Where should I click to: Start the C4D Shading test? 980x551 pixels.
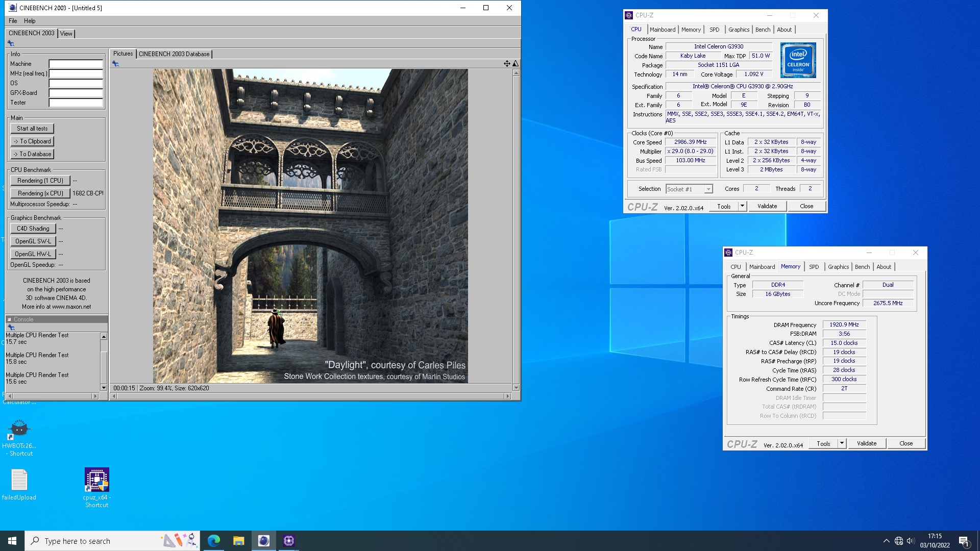click(x=33, y=229)
